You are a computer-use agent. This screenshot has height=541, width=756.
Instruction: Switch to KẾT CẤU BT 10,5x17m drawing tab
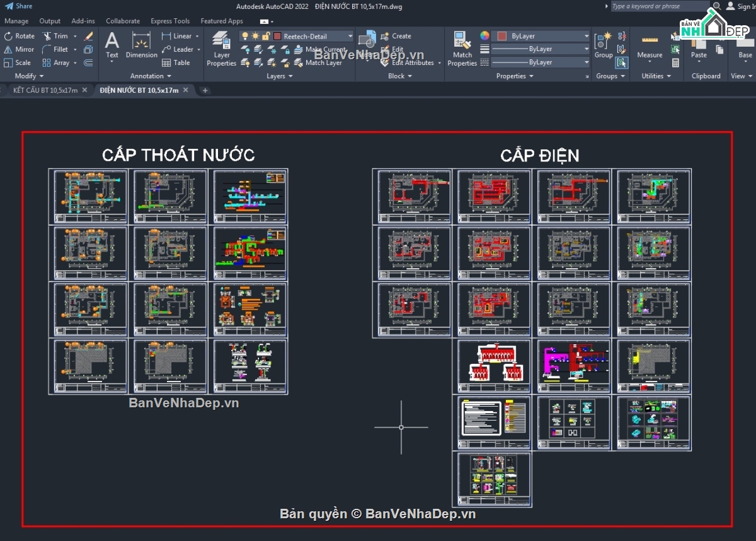[x=45, y=90]
